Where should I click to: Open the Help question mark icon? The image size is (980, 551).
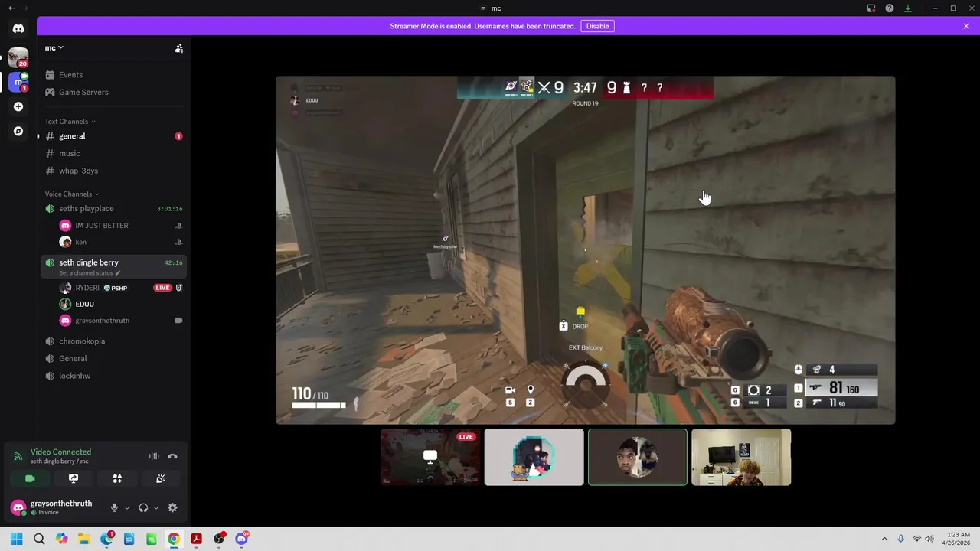coord(890,8)
